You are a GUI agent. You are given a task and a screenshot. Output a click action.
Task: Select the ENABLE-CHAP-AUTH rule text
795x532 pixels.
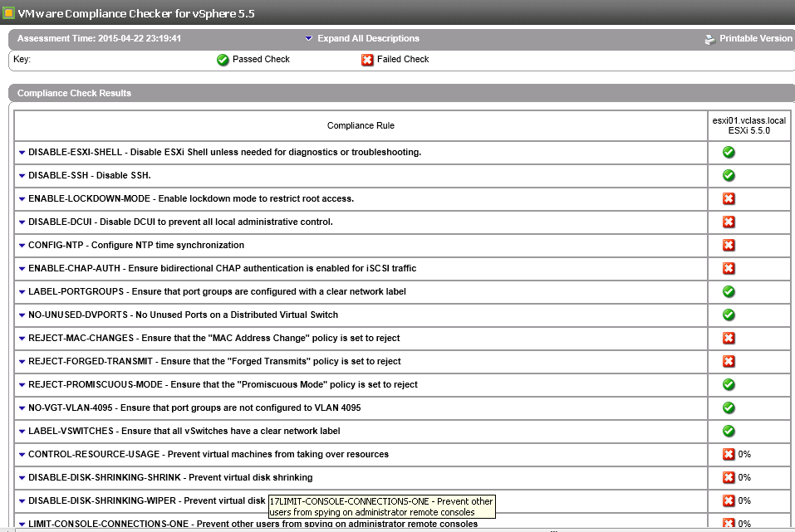[222, 269]
